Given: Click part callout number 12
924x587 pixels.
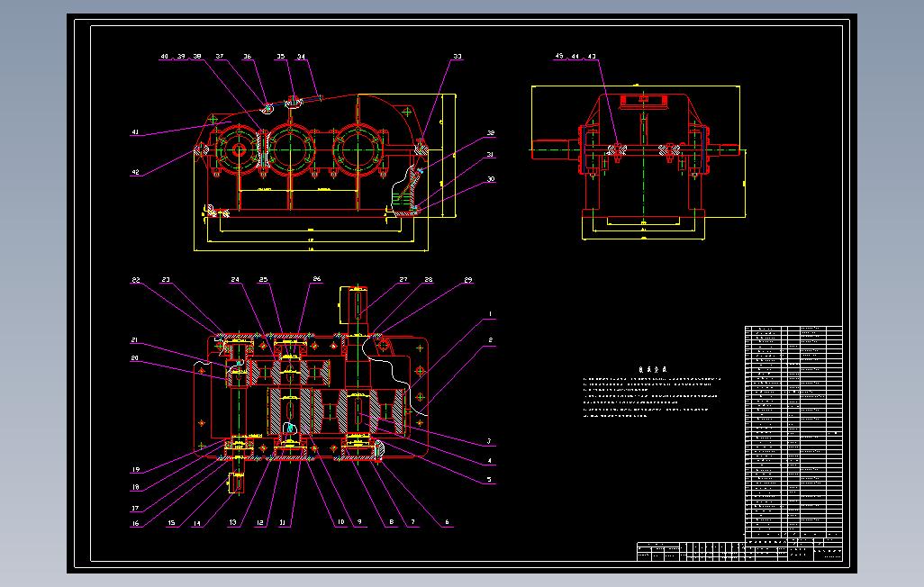Looking at the screenshot, I should [x=260, y=523].
